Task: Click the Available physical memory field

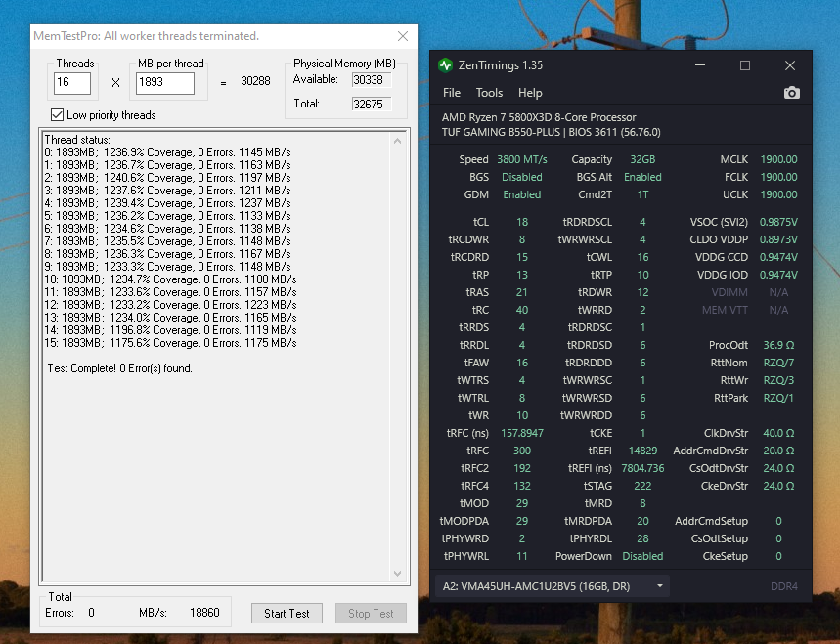Action: pyautogui.click(x=372, y=80)
